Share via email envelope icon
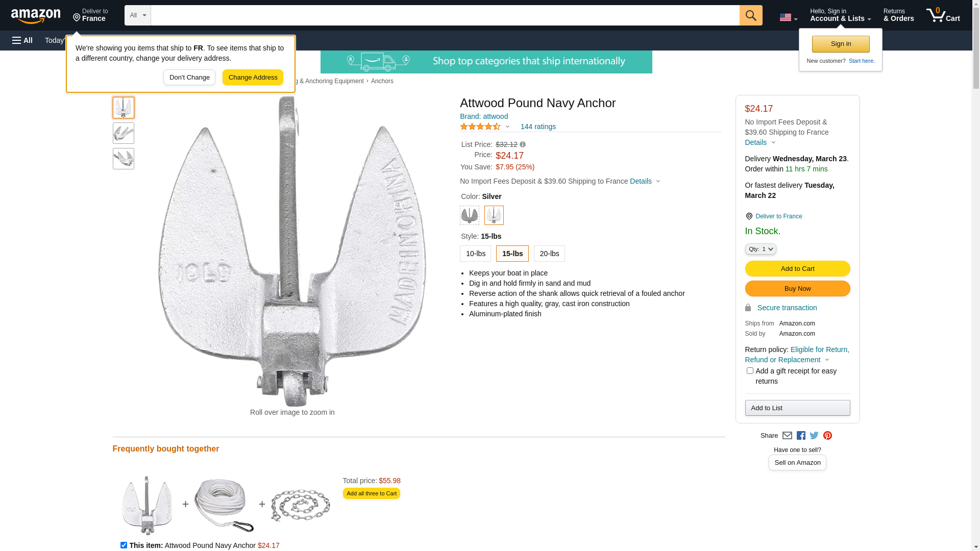Viewport: 980px width, 551px height. (787, 436)
